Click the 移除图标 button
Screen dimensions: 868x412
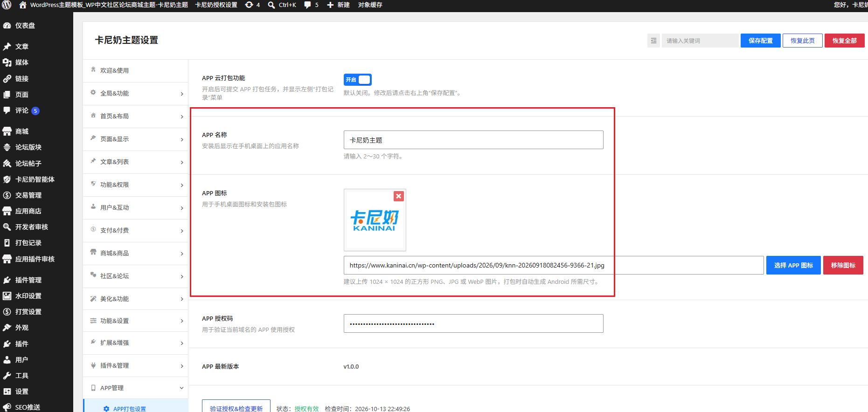click(843, 265)
